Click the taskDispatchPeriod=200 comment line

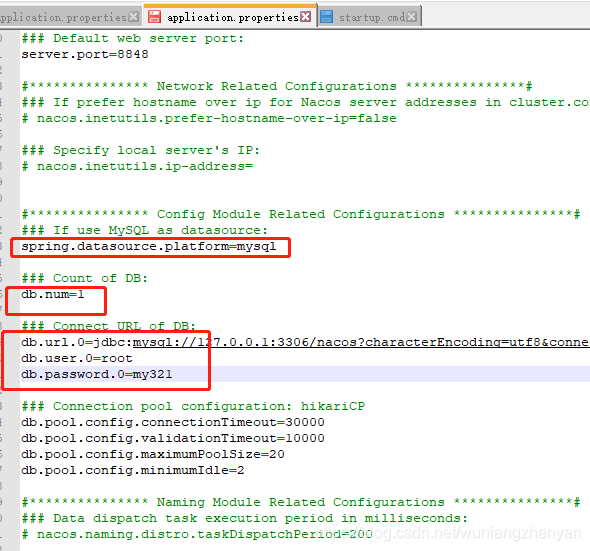coord(197,534)
